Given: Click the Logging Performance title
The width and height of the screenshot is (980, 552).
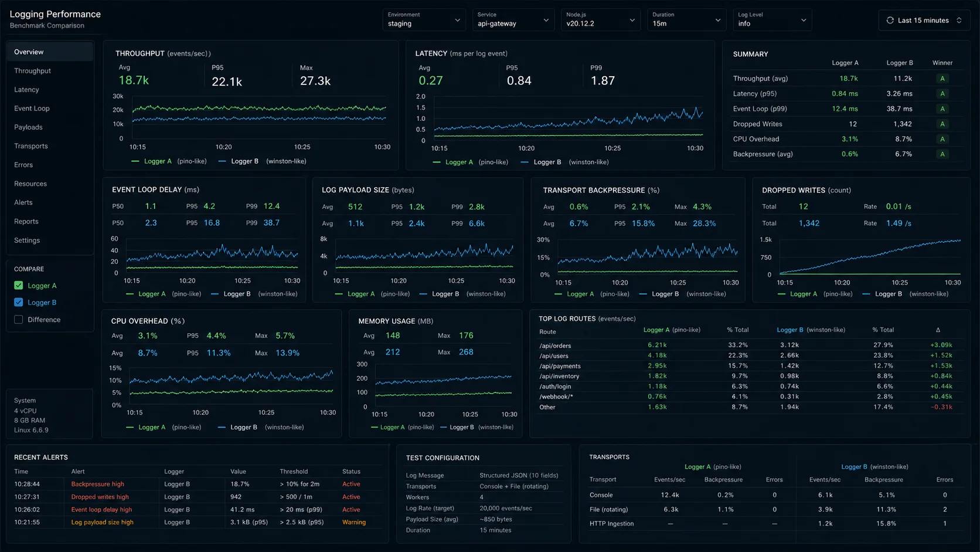Looking at the screenshot, I should tap(55, 13).
